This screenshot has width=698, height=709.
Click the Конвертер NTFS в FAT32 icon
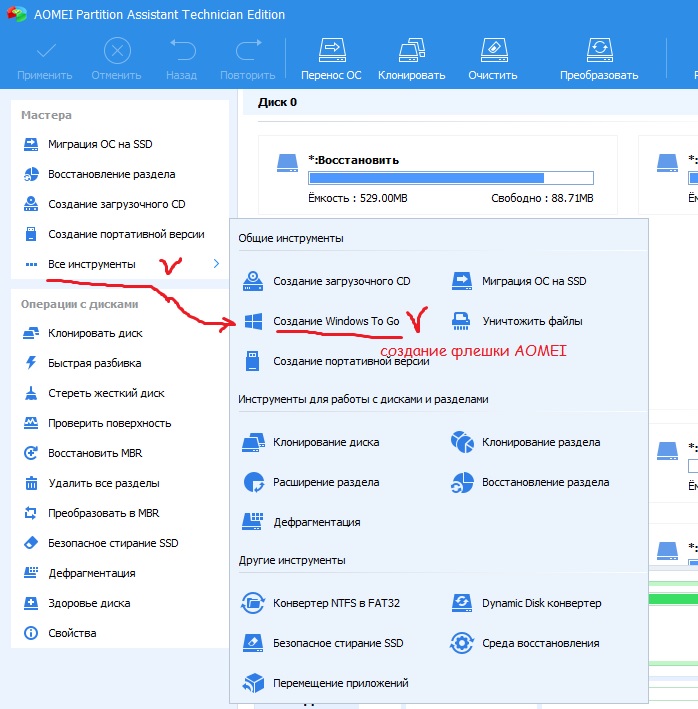coord(253,603)
